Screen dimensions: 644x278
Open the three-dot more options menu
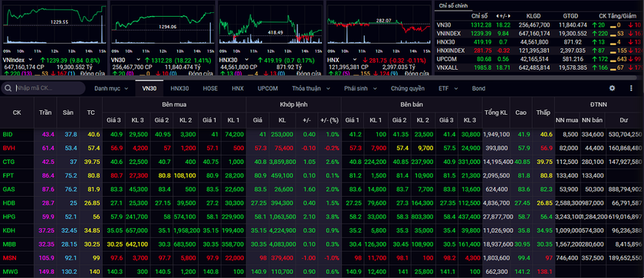(631, 88)
